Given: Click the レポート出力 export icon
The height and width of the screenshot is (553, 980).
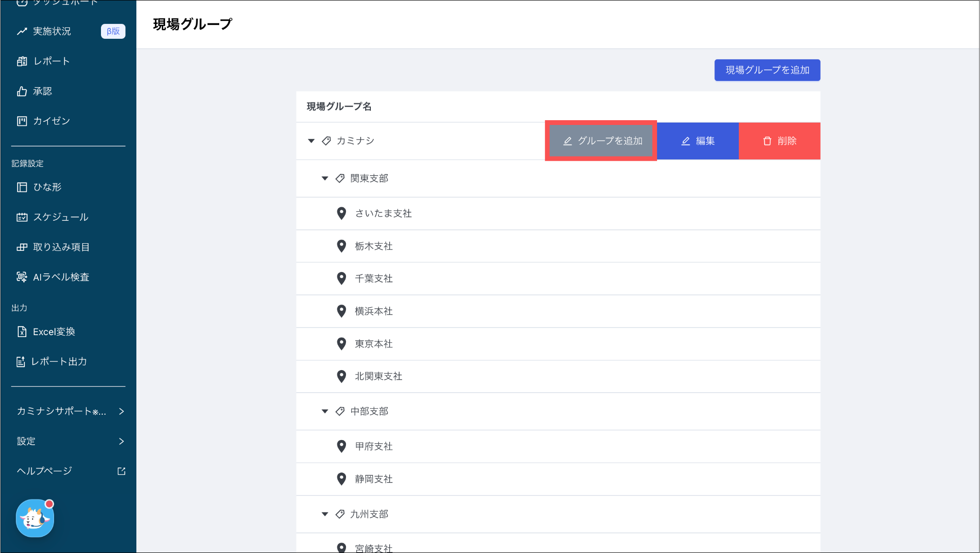Looking at the screenshot, I should (21, 361).
